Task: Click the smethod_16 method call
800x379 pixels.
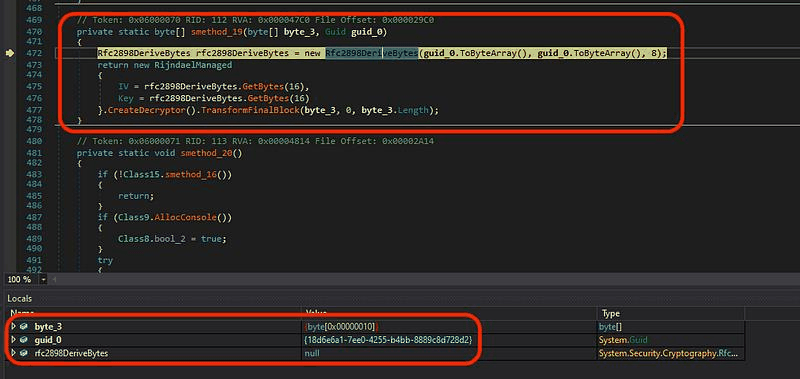Action: [x=191, y=174]
